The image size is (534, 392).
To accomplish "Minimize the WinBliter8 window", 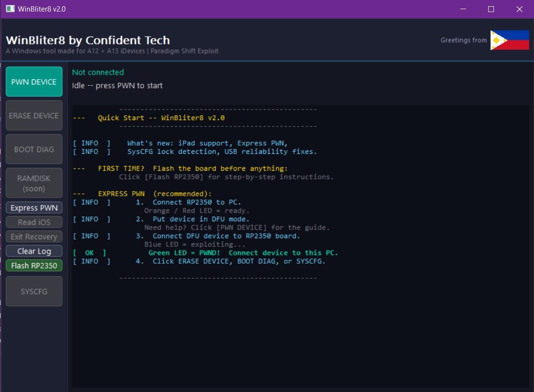I will [463, 9].
